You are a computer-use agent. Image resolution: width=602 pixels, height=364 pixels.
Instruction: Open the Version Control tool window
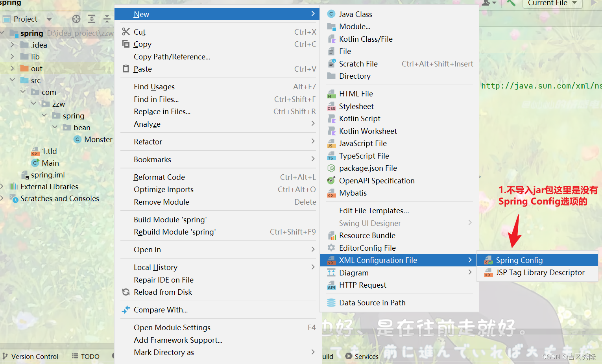(x=31, y=356)
